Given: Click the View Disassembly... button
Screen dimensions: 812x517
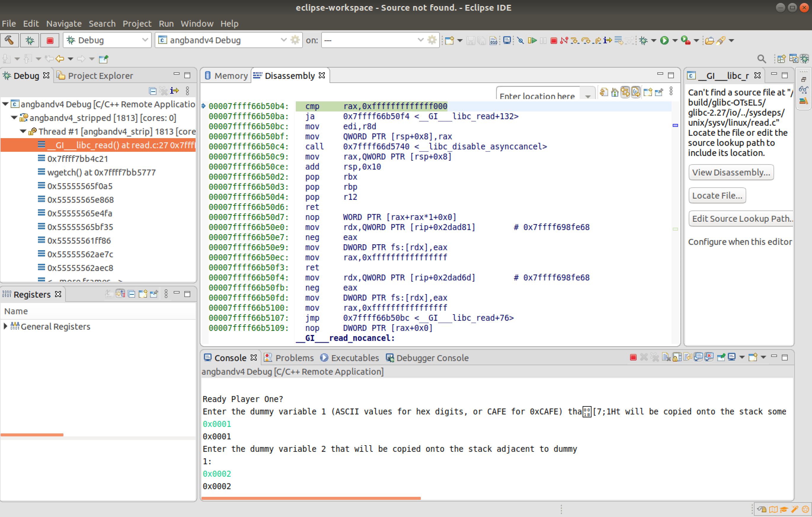Looking at the screenshot, I should point(731,172).
